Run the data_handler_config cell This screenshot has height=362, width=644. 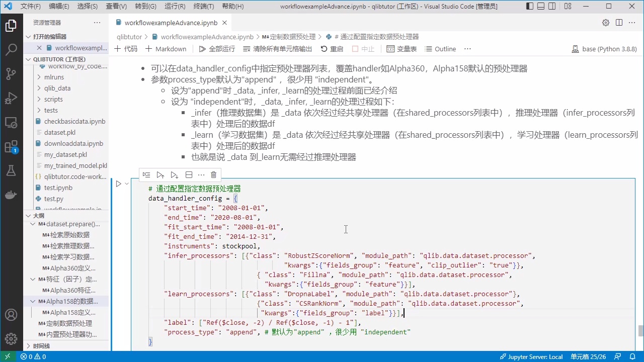(x=119, y=184)
